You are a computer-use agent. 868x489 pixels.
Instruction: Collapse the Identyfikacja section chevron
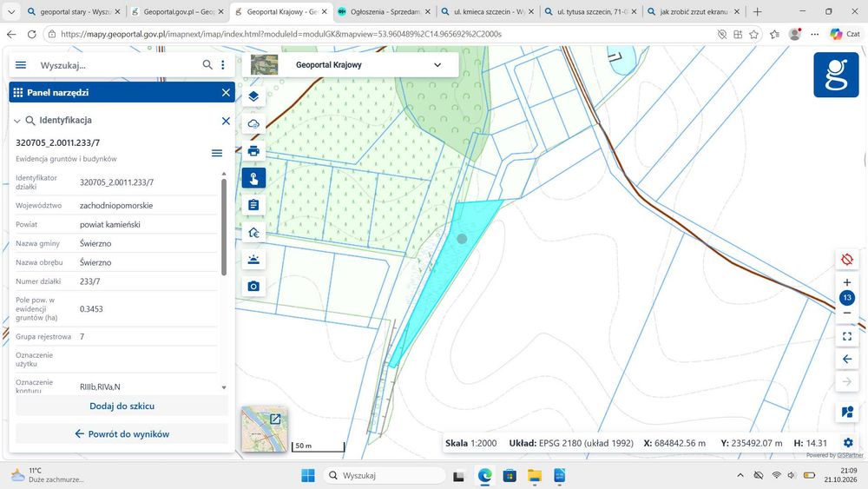tap(17, 121)
